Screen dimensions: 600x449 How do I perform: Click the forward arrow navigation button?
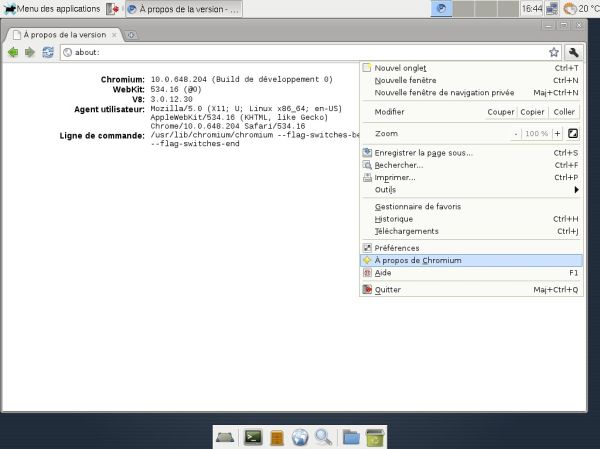[x=30, y=52]
